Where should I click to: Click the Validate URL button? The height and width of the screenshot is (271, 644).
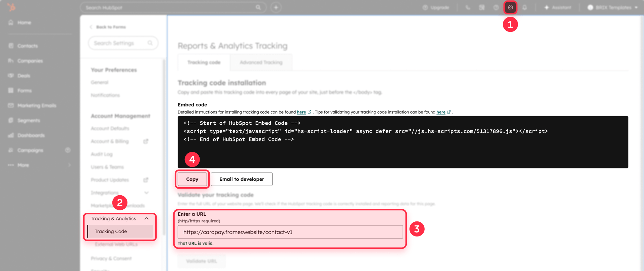pyautogui.click(x=202, y=261)
